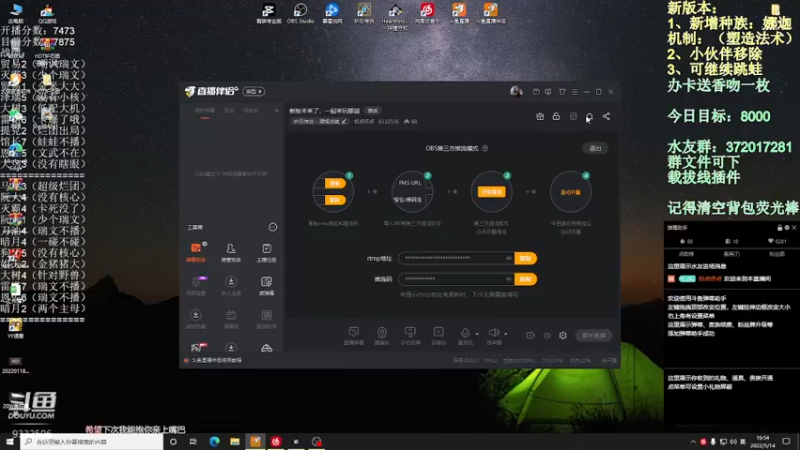Screen dimensions: 800x450
Task: Open the gift box icon in header
Action: pos(540,117)
